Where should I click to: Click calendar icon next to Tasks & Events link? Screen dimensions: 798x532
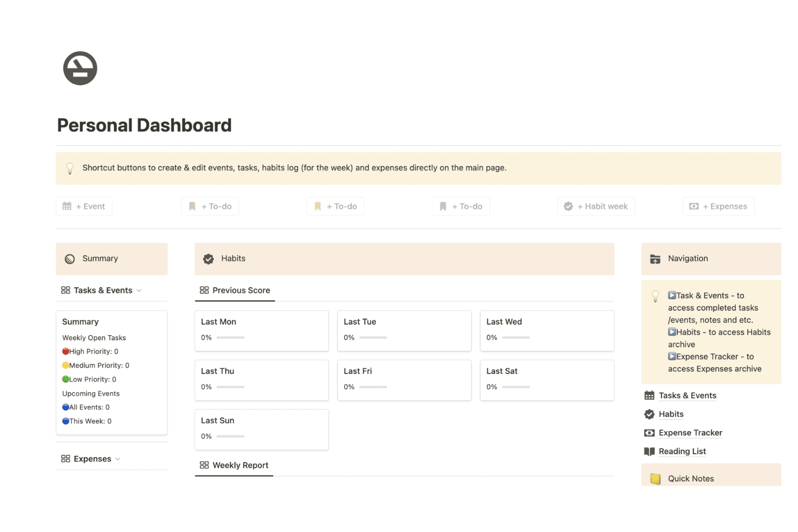pos(649,396)
